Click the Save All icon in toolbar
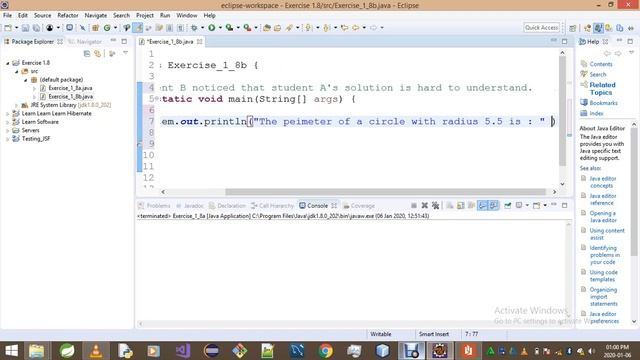 (x=36, y=28)
